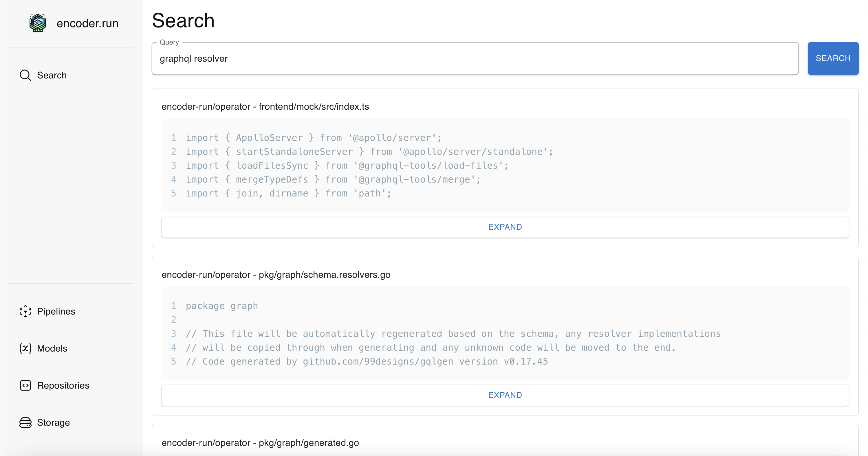Click the encoder.run brand title

(x=87, y=23)
